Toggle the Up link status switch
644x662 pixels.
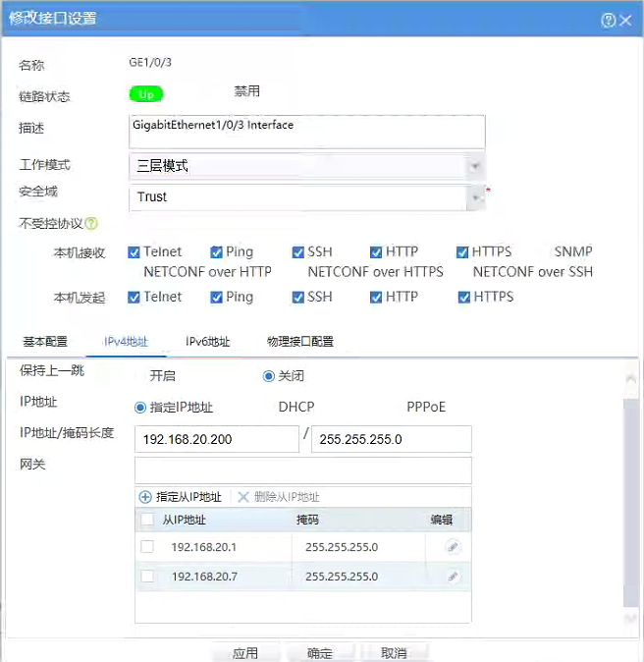click(146, 94)
